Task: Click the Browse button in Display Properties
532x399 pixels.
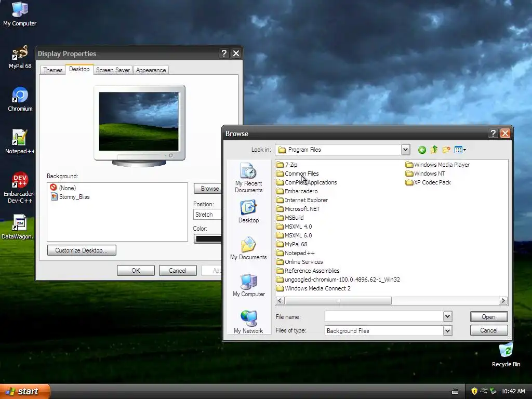Action: pyautogui.click(x=208, y=188)
